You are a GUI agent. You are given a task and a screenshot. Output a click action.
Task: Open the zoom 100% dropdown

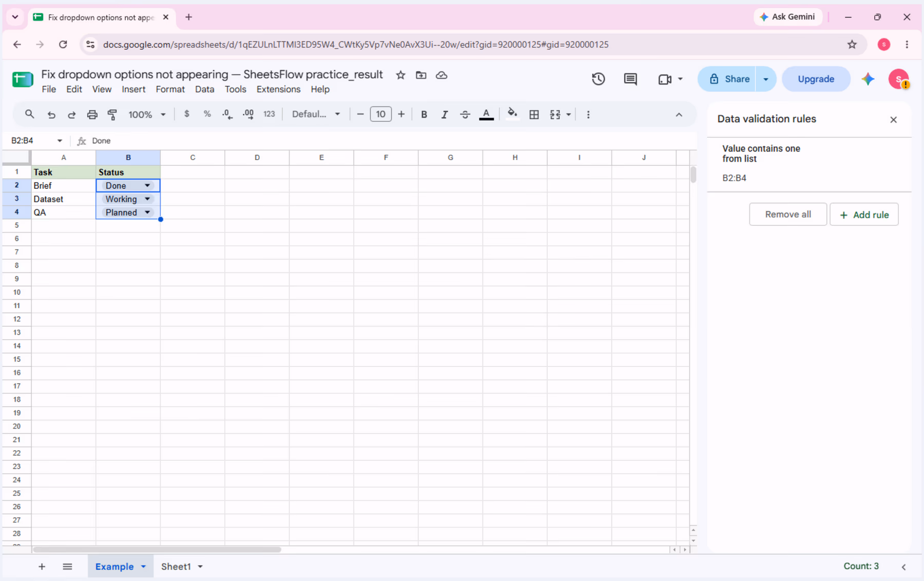point(147,114)
